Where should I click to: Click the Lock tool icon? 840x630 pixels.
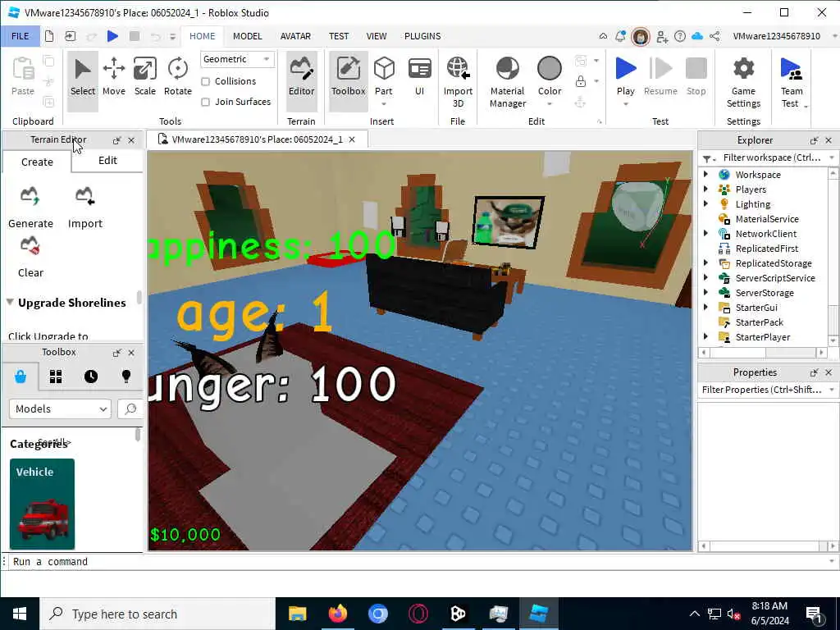pyautogui.click(x=580, y=81)
